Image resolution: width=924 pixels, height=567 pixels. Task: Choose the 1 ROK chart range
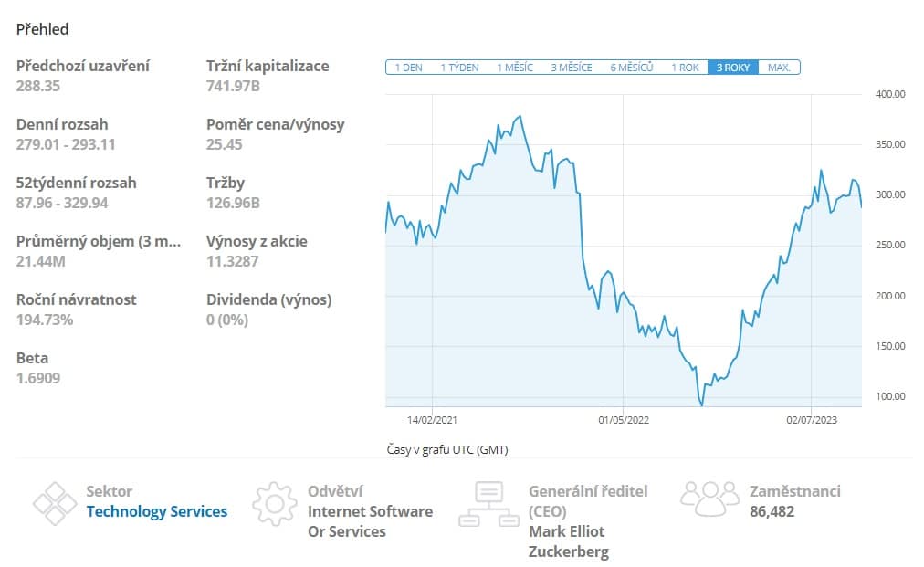(x=686, y=68)
